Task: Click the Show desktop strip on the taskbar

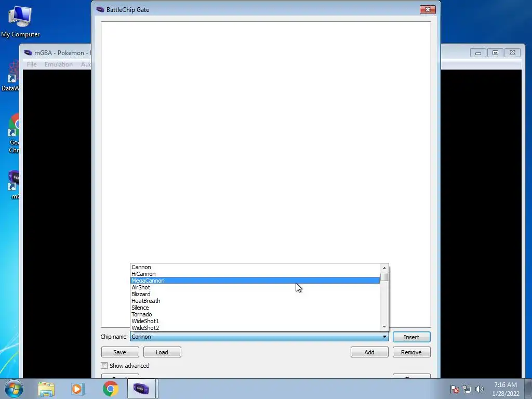Action: click(x=528, y=389)
